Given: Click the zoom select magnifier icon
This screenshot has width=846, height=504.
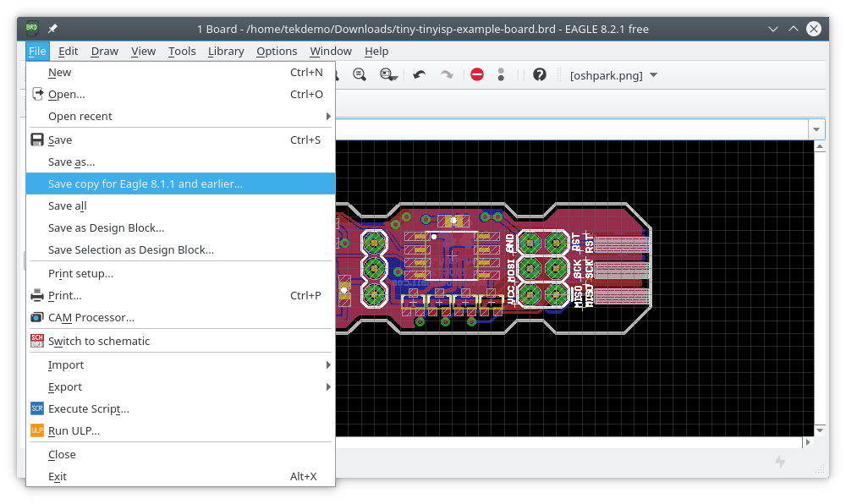Looking at the screenshot, I should 388,74.
